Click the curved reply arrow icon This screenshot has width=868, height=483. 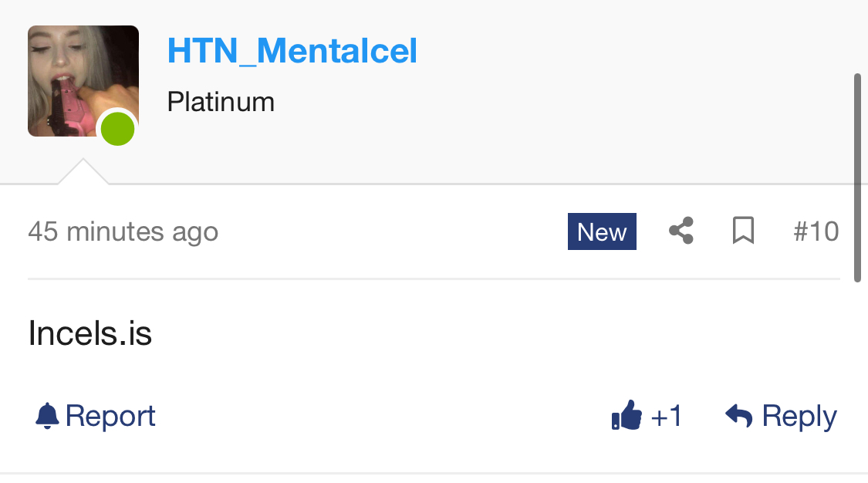tap(739, 416)
